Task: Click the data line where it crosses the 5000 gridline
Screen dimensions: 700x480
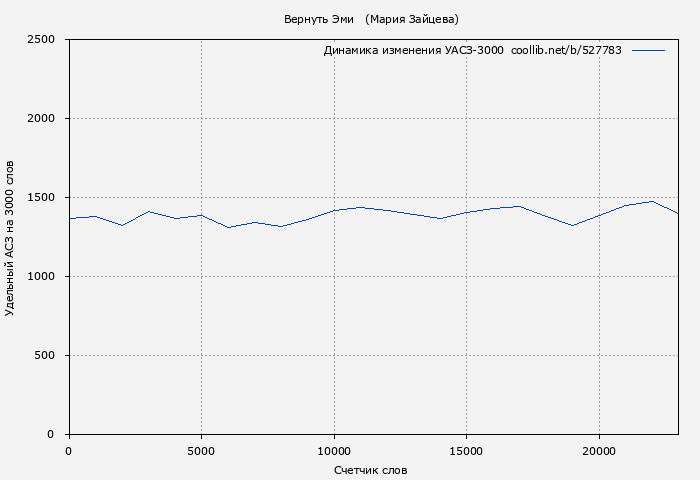Action: [x=201, y=215]
